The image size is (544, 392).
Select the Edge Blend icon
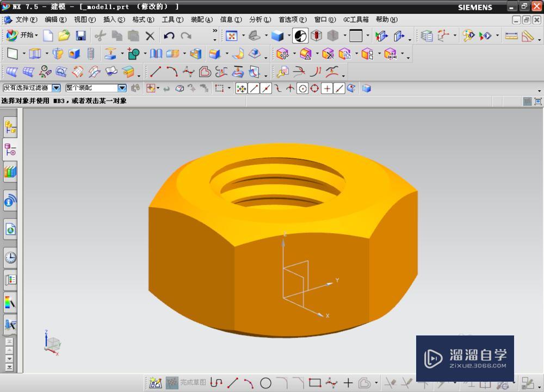click(215, 54)
